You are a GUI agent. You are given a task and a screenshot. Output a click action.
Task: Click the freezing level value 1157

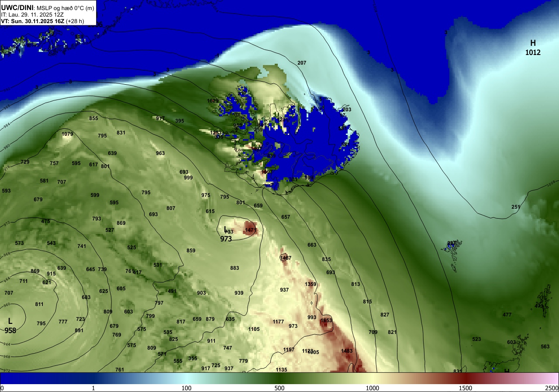(x=289, y=350)
